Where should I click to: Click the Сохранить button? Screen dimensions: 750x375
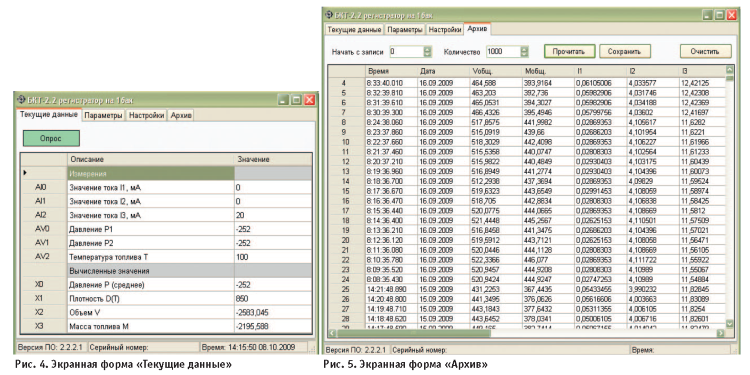click(624, 51)
